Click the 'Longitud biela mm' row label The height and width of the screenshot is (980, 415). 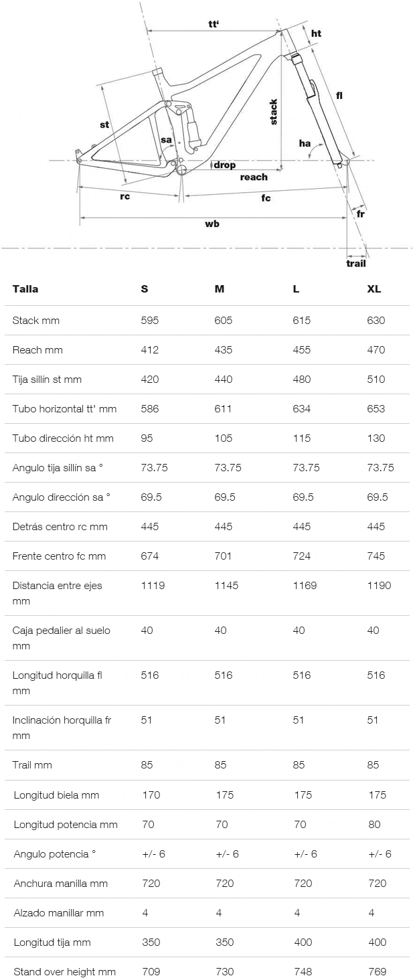coord(56,795)
